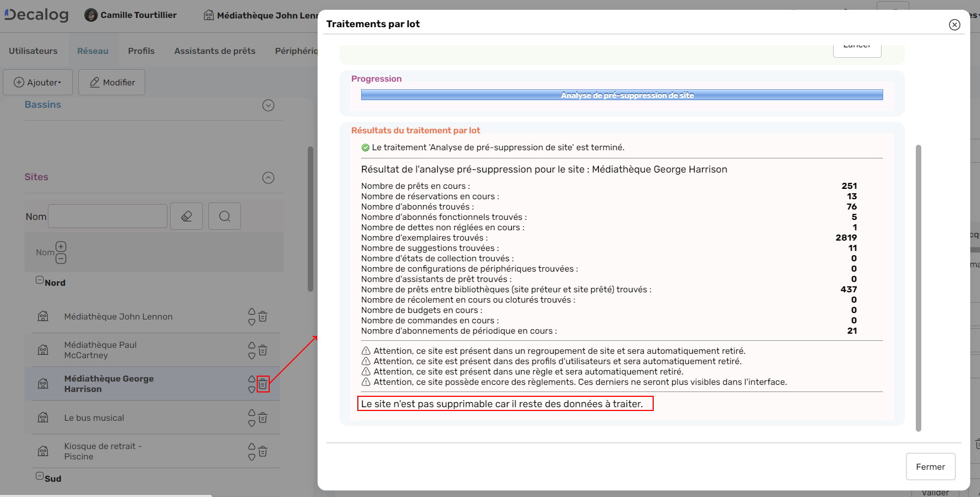
Task: Move Médiathèque Paul McCartney up with the arrow icon
Action: (x=251, y=345)
